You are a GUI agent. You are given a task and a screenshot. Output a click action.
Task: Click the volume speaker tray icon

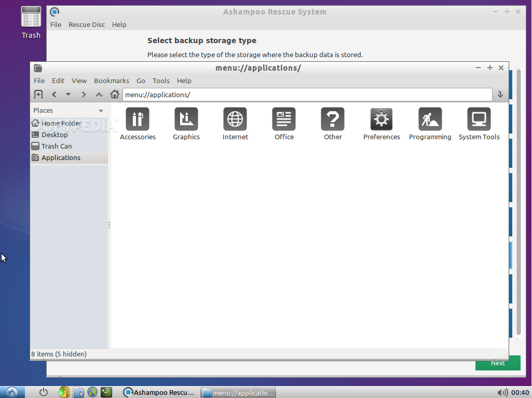502,393
